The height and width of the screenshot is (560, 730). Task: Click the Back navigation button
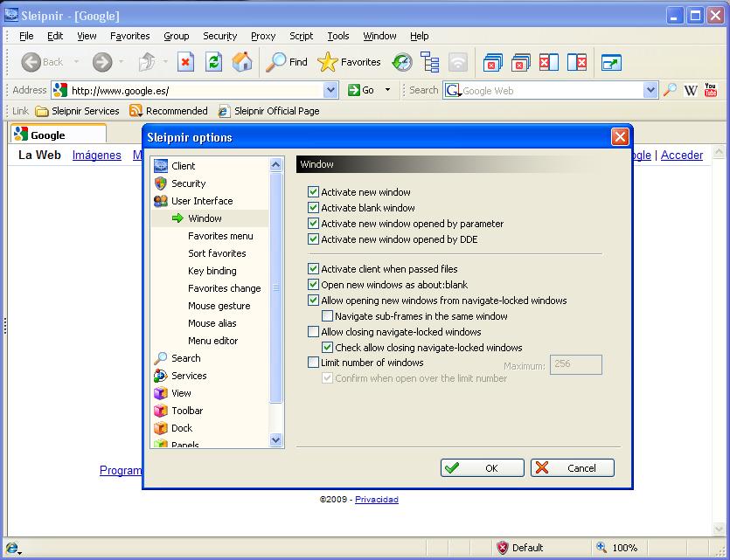coord(41,62)
